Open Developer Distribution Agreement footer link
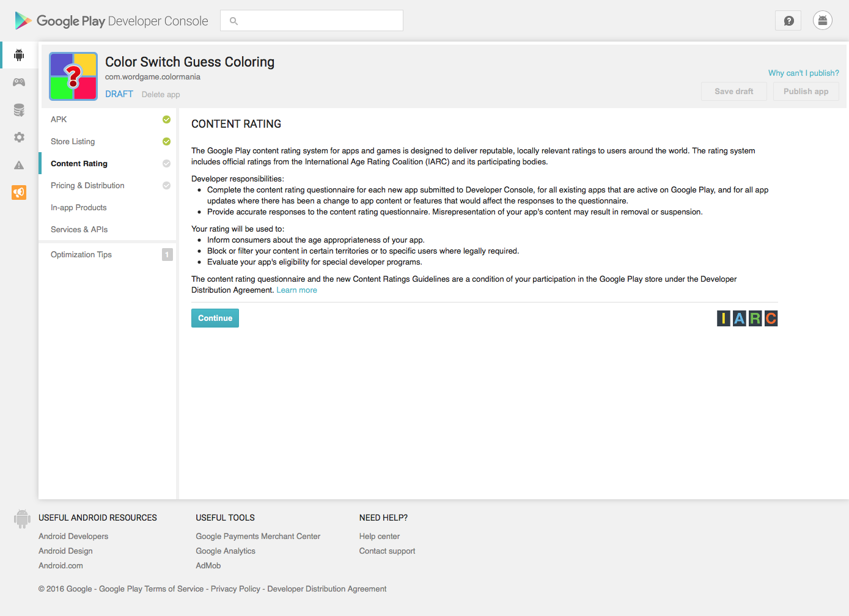The image size is (849, 616). 327,589
